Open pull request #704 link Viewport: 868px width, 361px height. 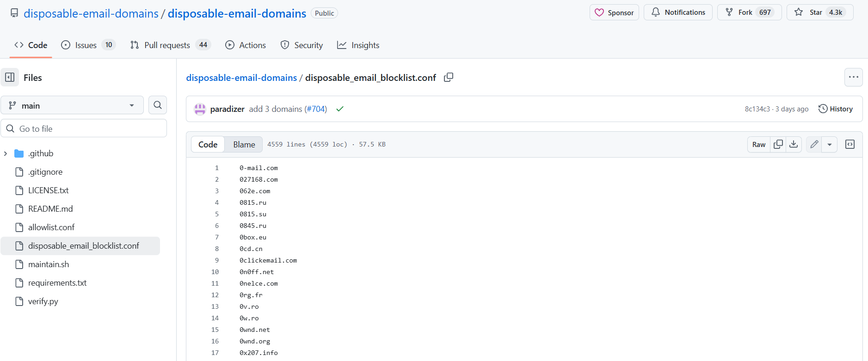click(x=315, y=109)
